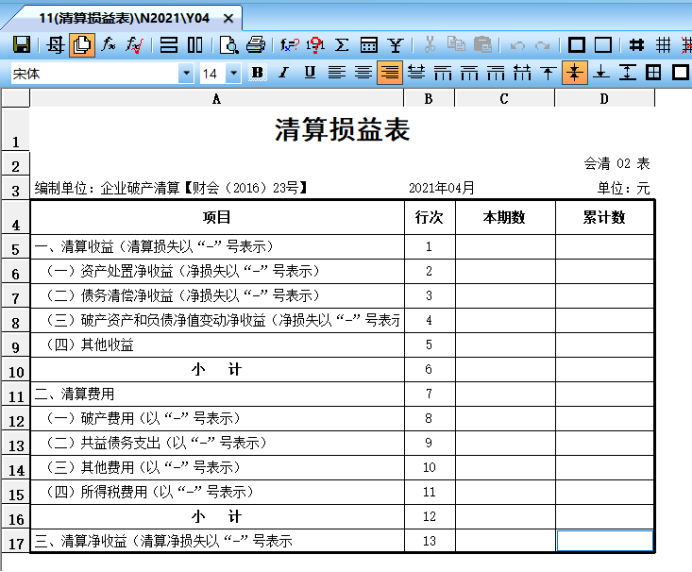Toggle bold formatting
Screen dimensions: 692x572
tap(258, 73)
